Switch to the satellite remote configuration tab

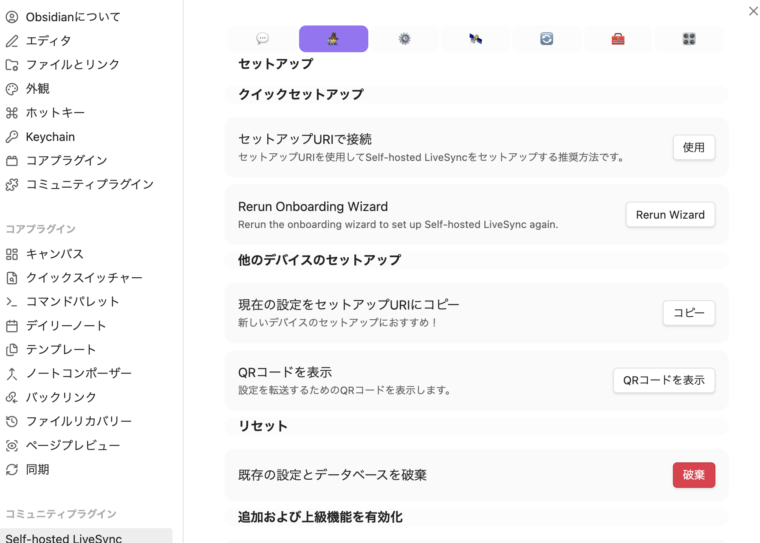coord(475,39)
